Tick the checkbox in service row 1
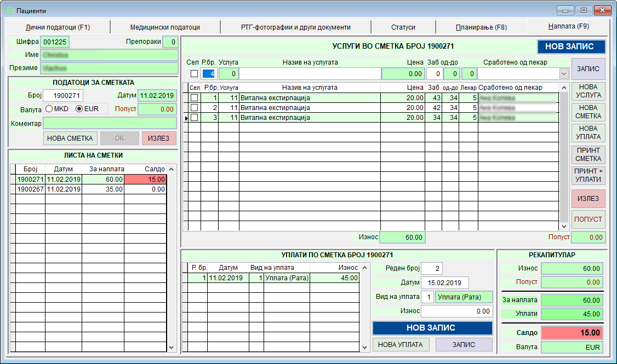Viewport: 617px width, 364px height. click(x=194, y=98)
